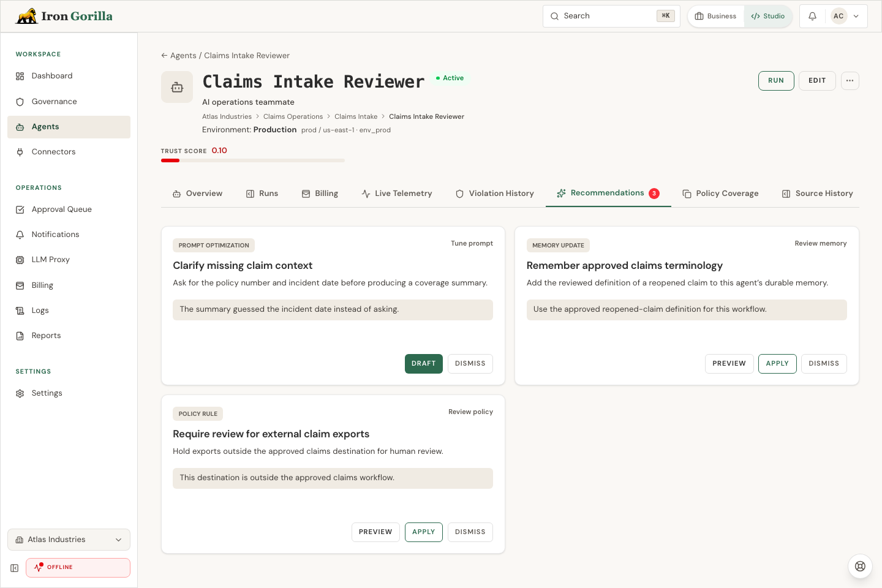Dismiss the claims terminology recommendation

(x=824, y=364)
